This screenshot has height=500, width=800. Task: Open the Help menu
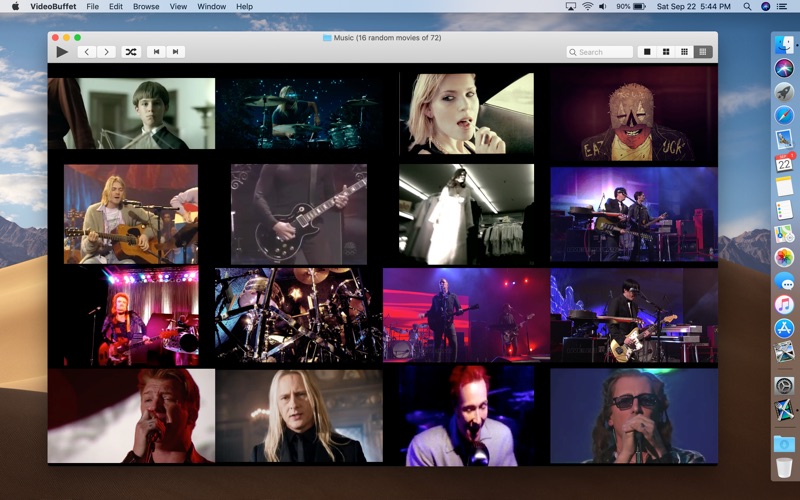coord(244,7)
